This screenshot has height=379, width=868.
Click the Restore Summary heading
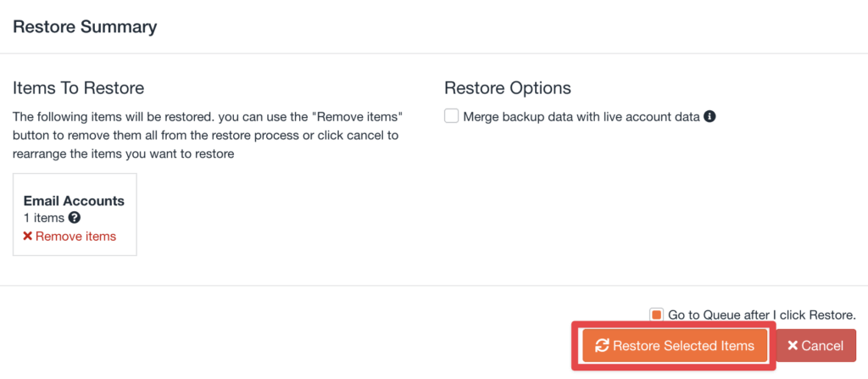pos(85,26)
